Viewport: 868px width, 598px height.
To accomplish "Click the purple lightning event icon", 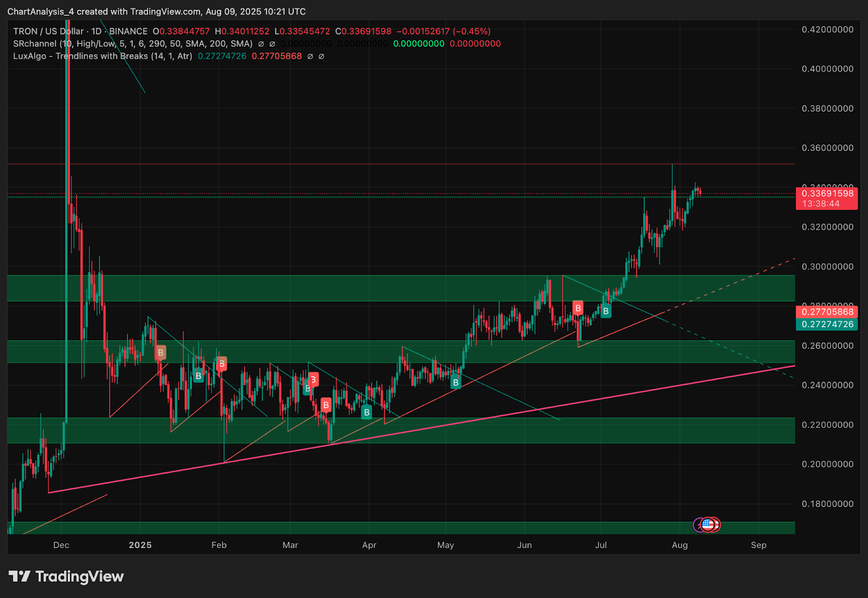I will [699, 525].
